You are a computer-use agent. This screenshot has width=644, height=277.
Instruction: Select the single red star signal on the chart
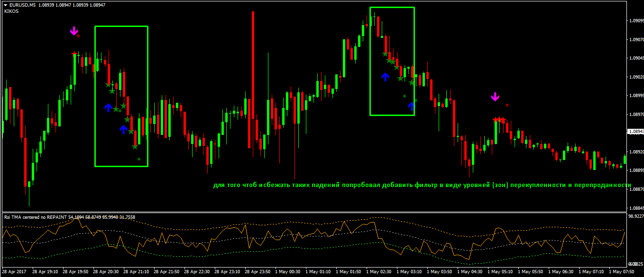(x=74, y=54)
